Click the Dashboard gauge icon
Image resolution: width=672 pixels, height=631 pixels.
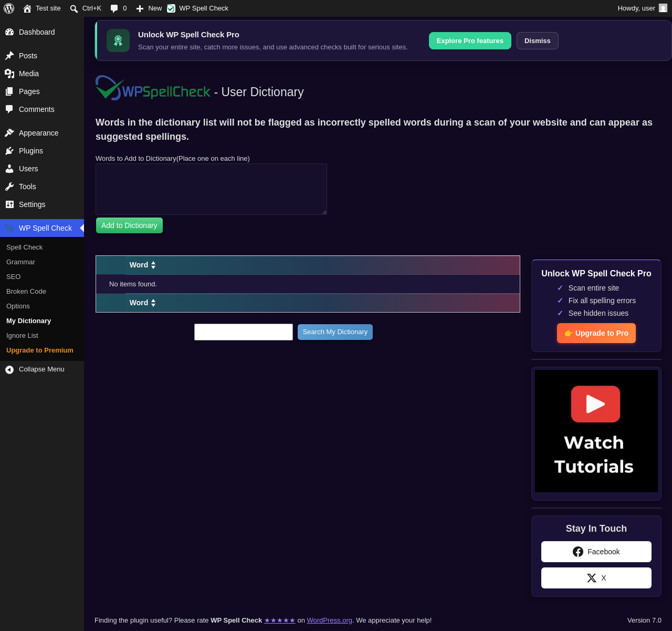[9, 32]
